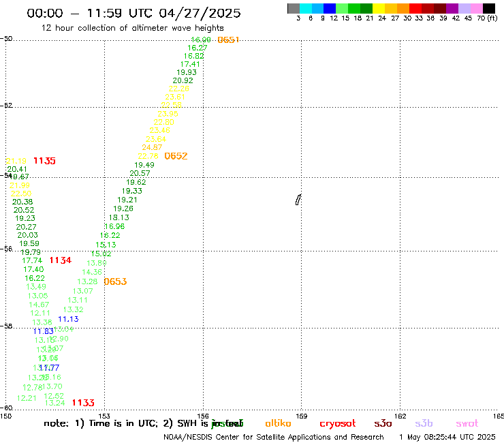Click the wave height value 24.87
This screenshot has height=443, width=504.
152,147
